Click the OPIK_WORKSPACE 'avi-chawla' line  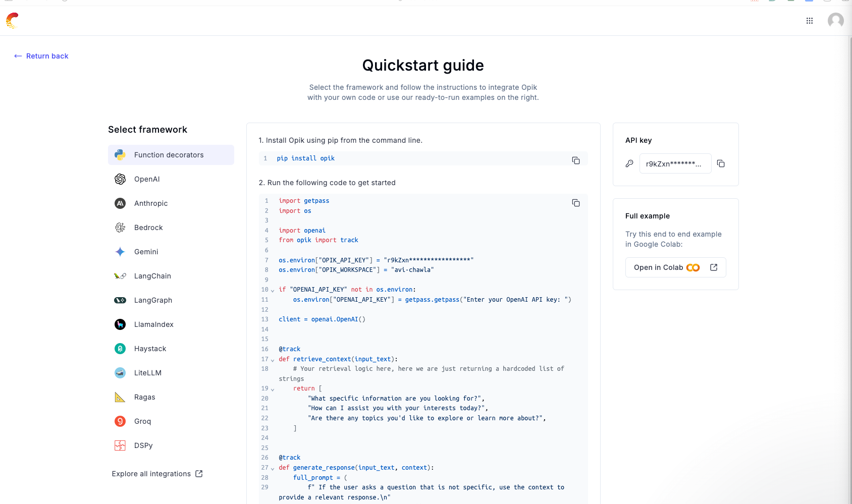pos(356,270)
